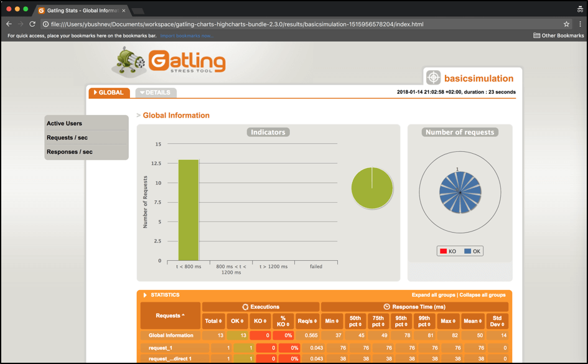
Task: Go to Responses / sec section
Action: point(69,152)
